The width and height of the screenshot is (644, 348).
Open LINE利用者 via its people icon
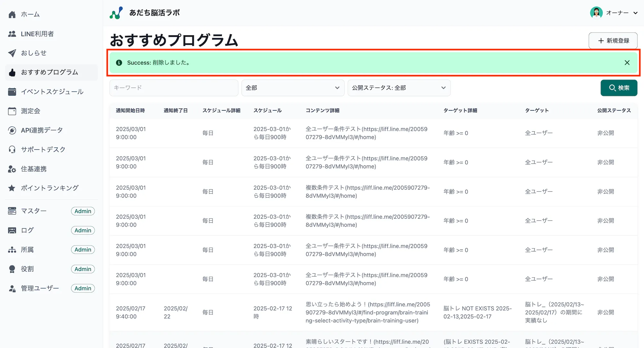tap(12, 33)
